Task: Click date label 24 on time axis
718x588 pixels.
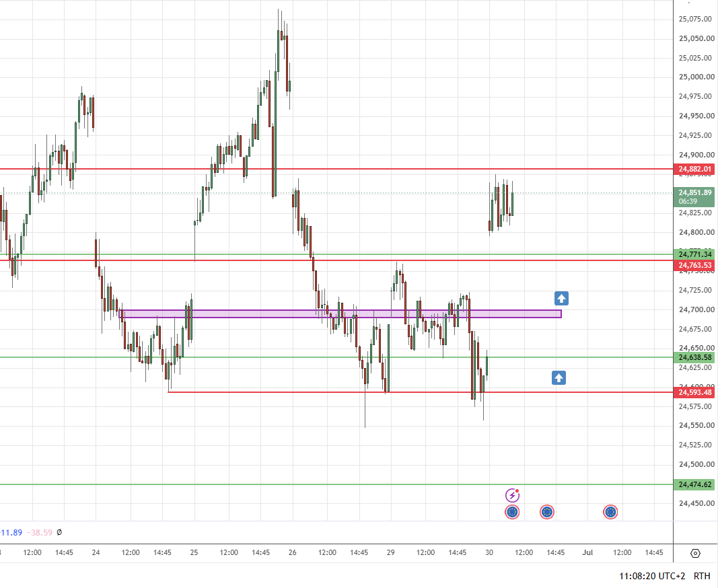Action: pos(96,553)
